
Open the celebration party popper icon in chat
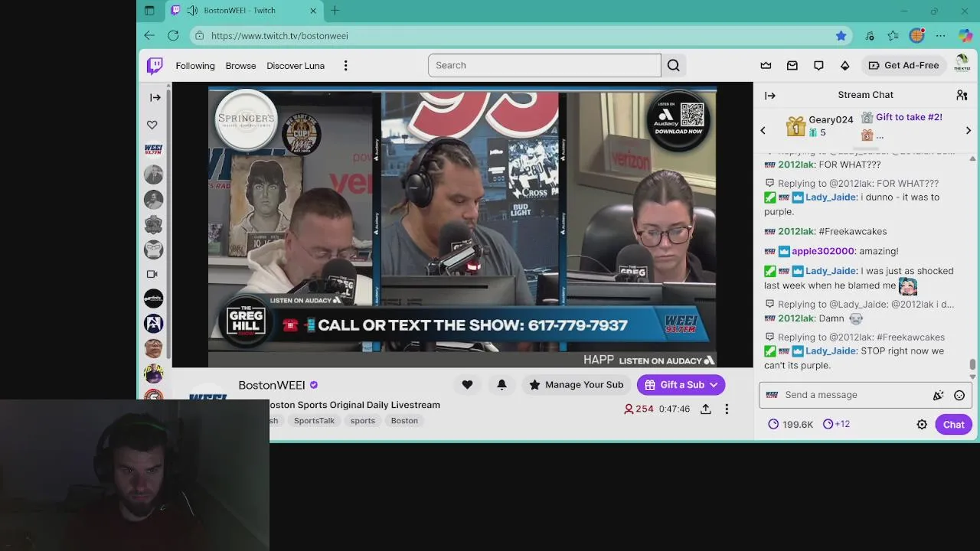point(938,396)
